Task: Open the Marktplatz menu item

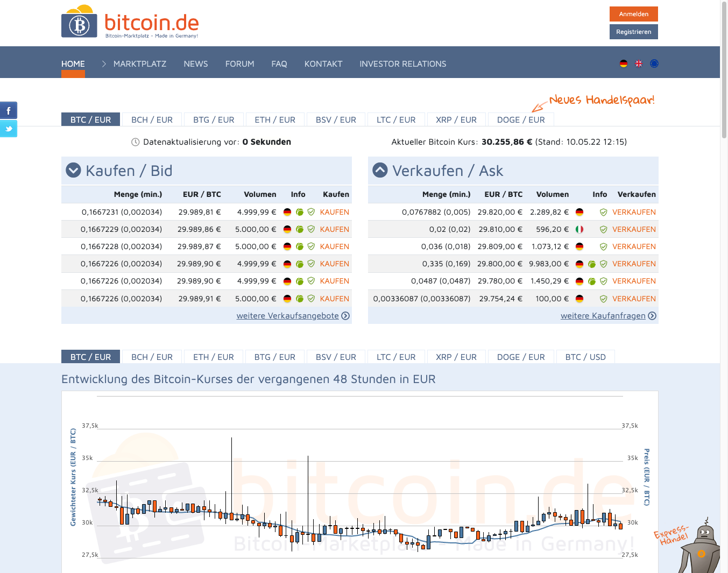Action: coord(139,63)
